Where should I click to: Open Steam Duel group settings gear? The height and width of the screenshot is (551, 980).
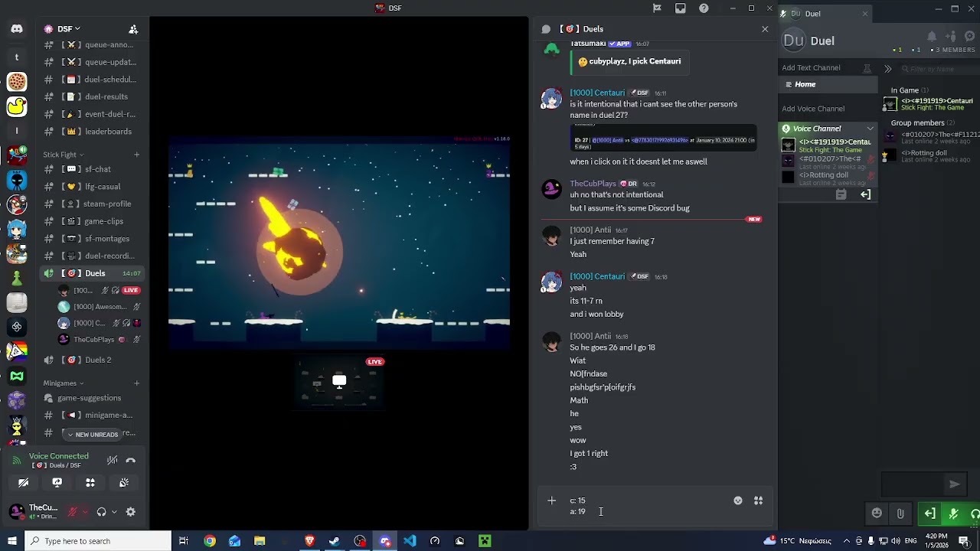(x=969, y=37)
